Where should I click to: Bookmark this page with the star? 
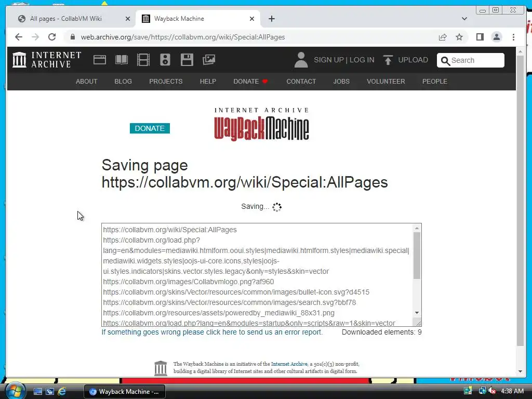tap(459, 37)
